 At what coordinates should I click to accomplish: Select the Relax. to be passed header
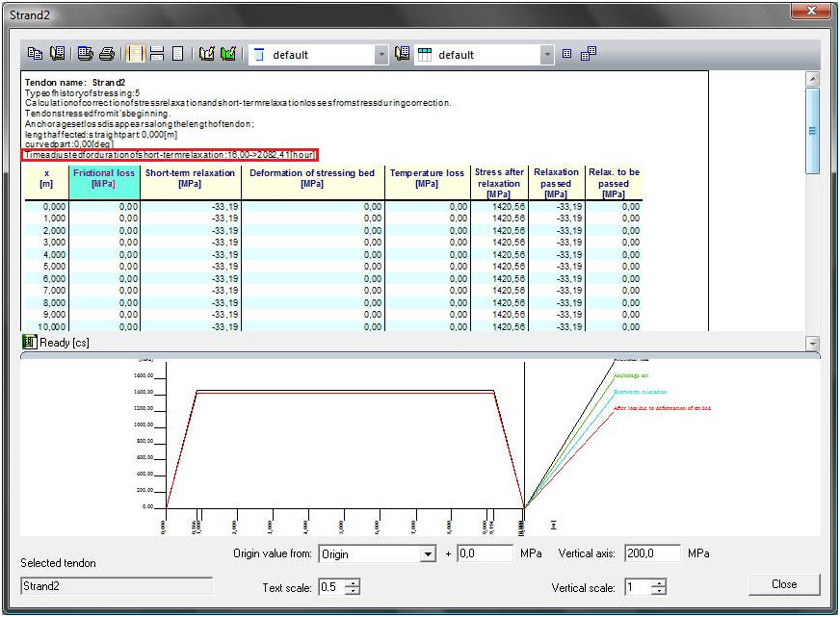pos(614,183)
